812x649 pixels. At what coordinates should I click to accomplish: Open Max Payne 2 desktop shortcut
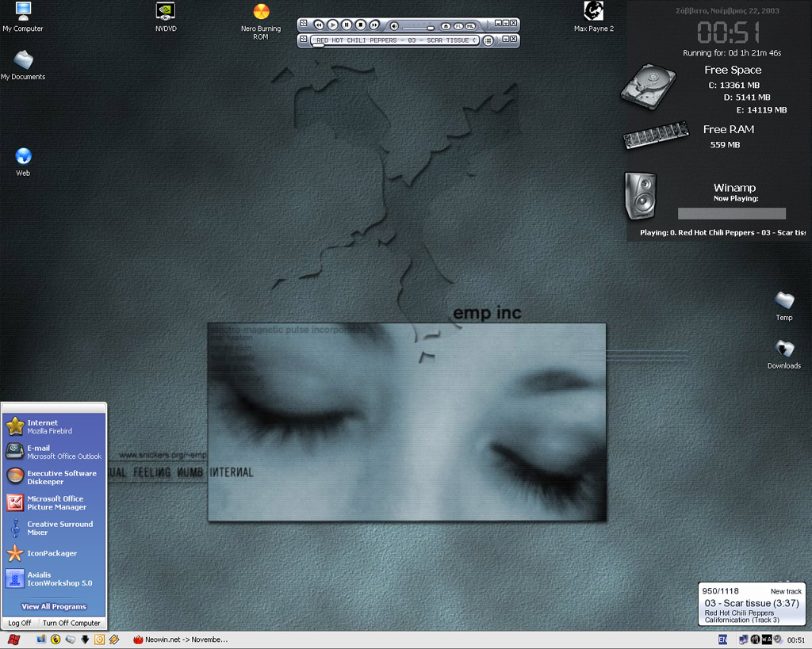593,11
